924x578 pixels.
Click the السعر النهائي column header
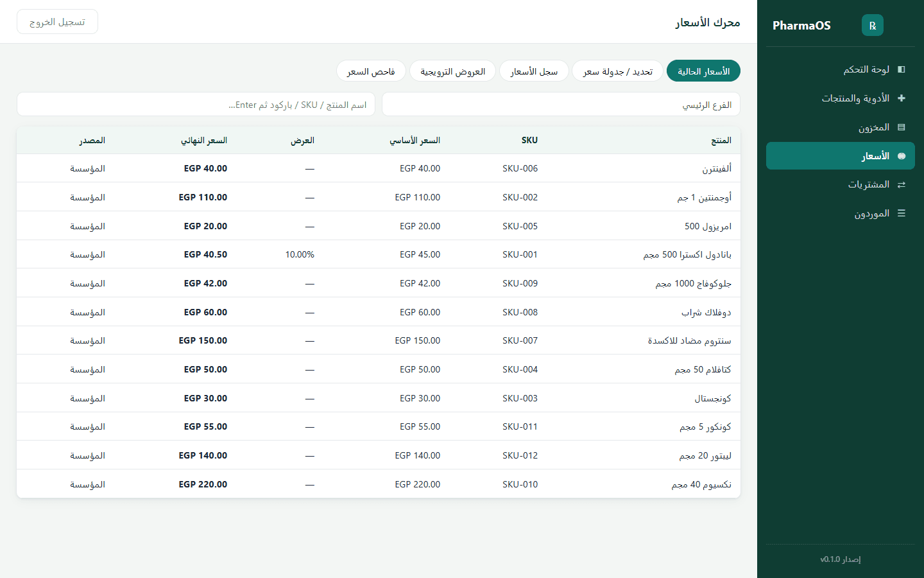(204, 140)
